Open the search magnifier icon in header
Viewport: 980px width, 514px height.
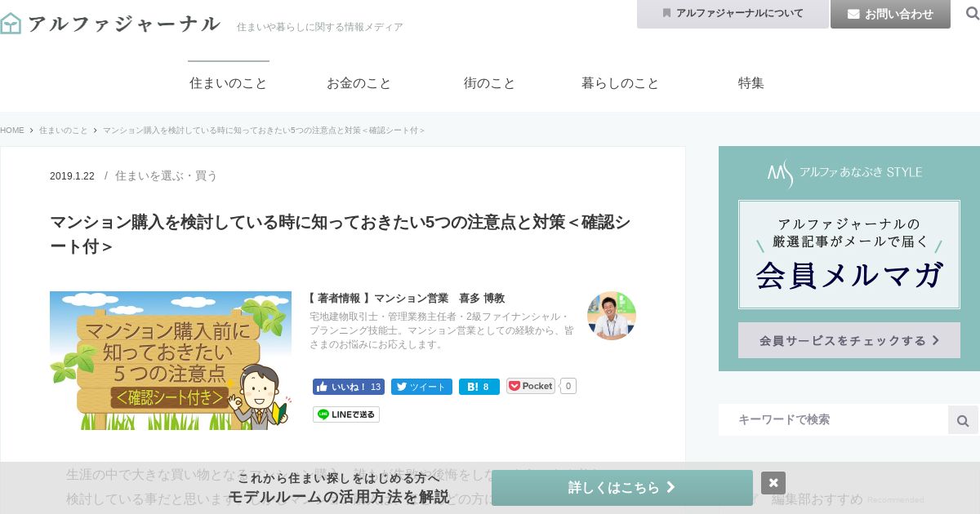point(972,14)
